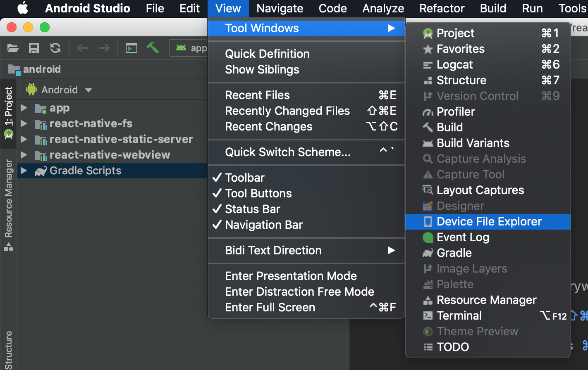Select Quick Definition entry
Image resolution: width=588 pixels, height=370 pixels.
tap(306, 54)
